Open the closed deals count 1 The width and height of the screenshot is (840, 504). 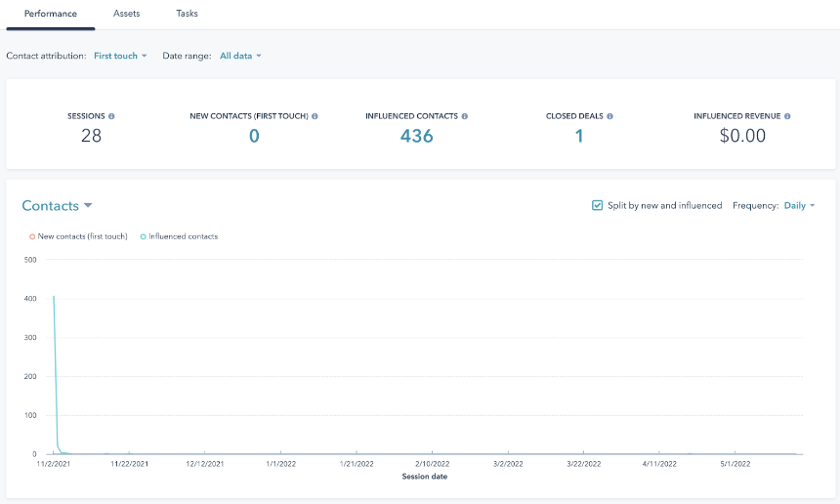pyautogui.click(x=579, y=136)
